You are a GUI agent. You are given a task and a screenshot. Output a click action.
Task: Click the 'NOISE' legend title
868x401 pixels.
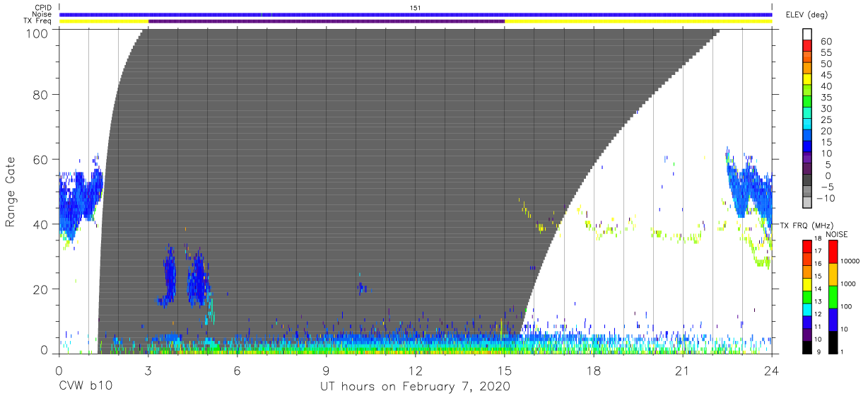(x=835, y=234)
